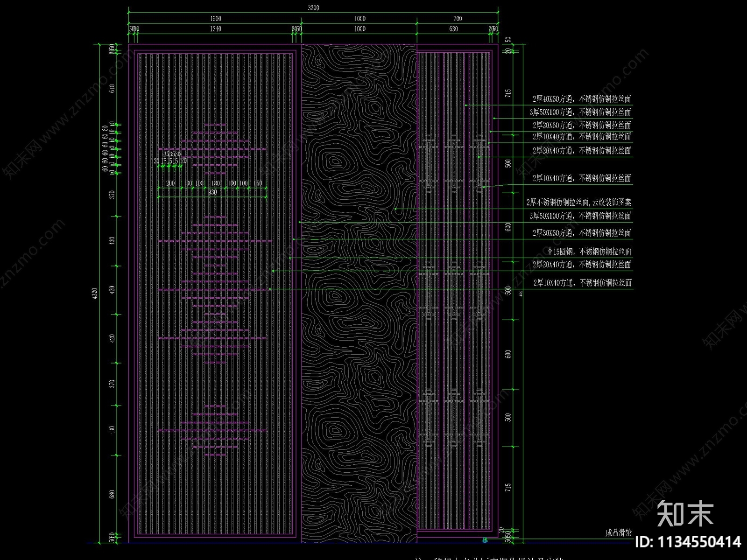The height and width of the screenshot is (560, 747).
Task: Click the 1340 width dimension text
Action: coord(215,29)
